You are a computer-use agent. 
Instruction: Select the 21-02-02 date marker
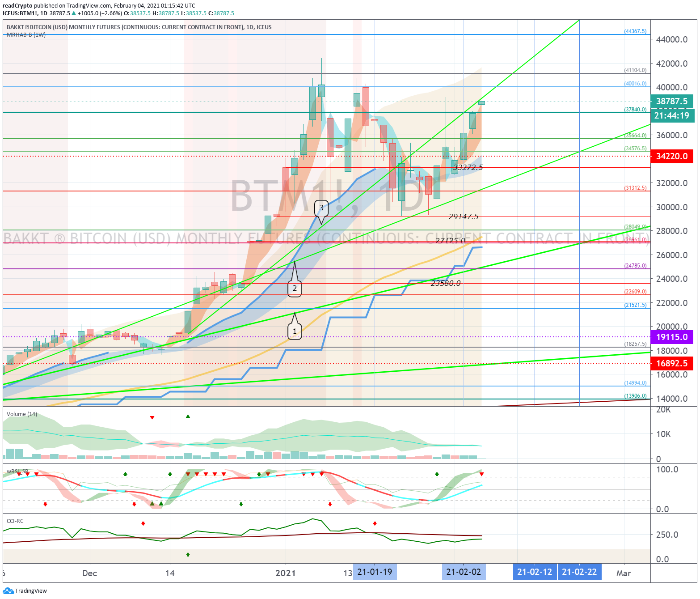(x=464, y=572)
